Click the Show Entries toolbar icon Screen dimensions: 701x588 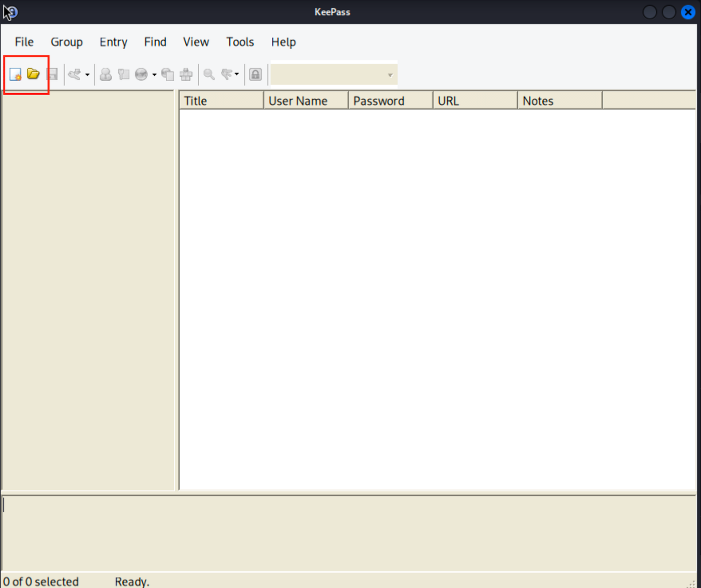(227, 75)
